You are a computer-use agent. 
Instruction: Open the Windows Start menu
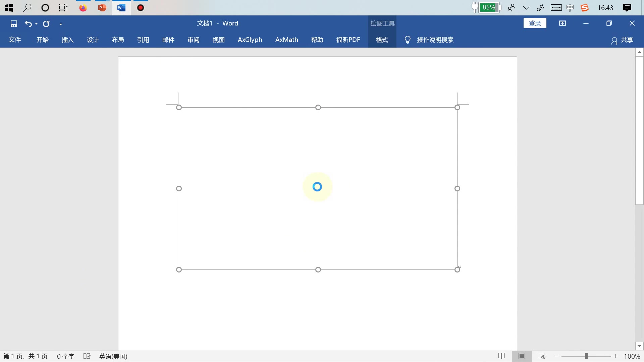click(9, 8)
